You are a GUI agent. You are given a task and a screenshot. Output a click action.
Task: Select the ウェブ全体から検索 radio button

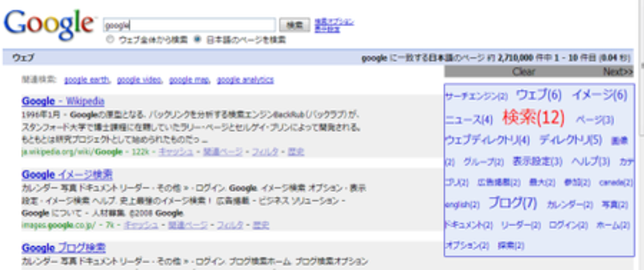point(110,39)
